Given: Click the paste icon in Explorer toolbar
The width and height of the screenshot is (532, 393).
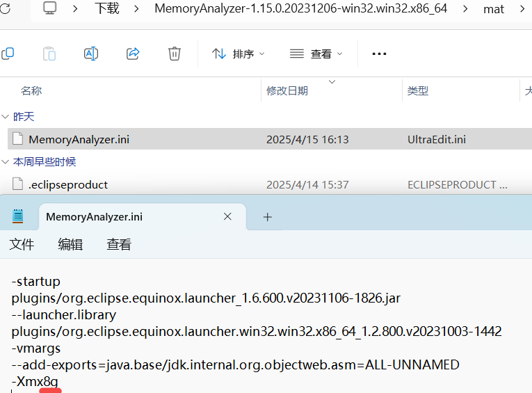Looking at the screenshot, I should 49,54.
